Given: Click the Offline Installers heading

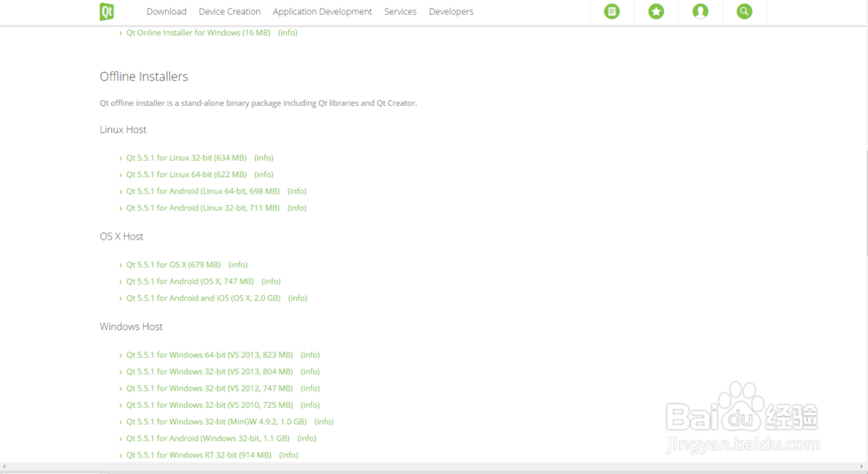Looking at the screenshot, I should pyautogui.click(x=144, y=76).
